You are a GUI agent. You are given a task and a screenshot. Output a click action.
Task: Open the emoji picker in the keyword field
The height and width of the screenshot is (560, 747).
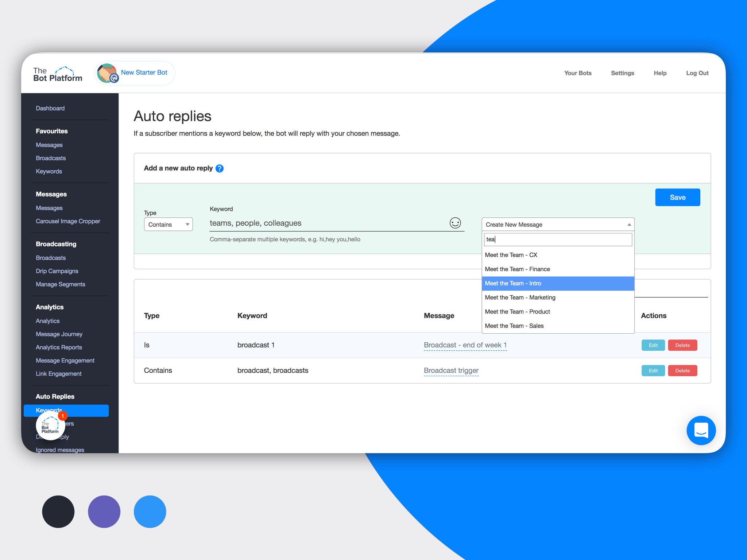(454, 222)
